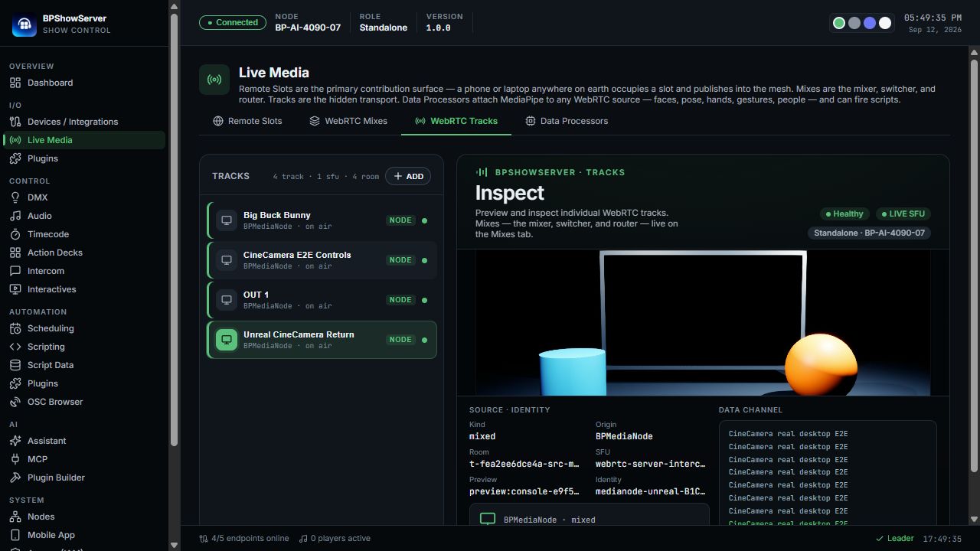
Task: Open the Interactives icon in the sidebar
Action: [15, 289]
